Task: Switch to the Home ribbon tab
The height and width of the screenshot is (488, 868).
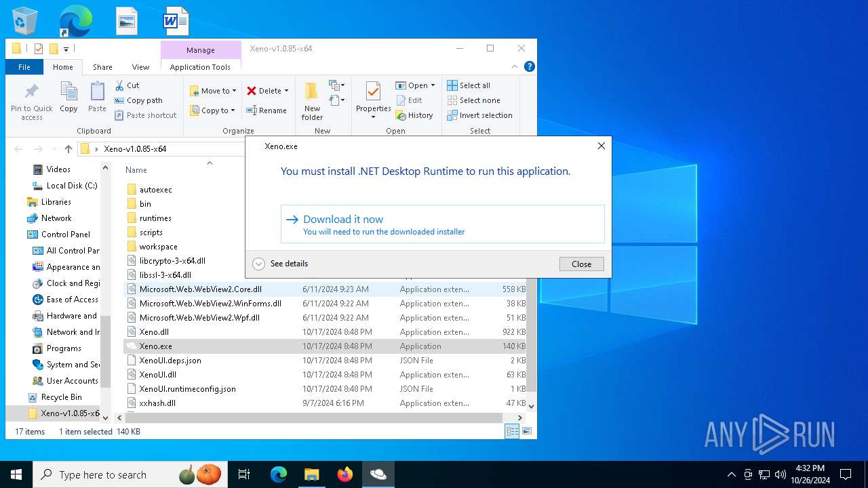Action: click(63, 67)
